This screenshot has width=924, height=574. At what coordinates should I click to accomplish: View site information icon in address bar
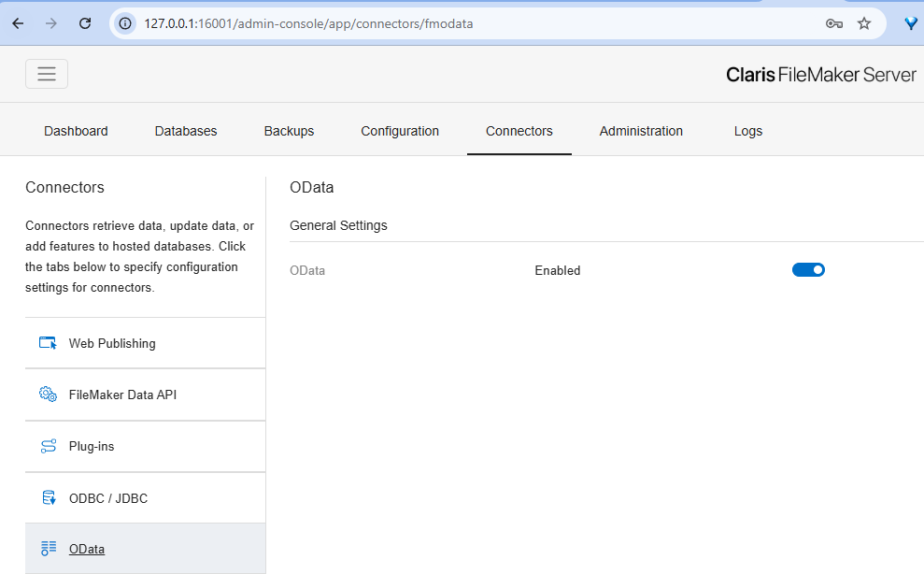(125, 23)
